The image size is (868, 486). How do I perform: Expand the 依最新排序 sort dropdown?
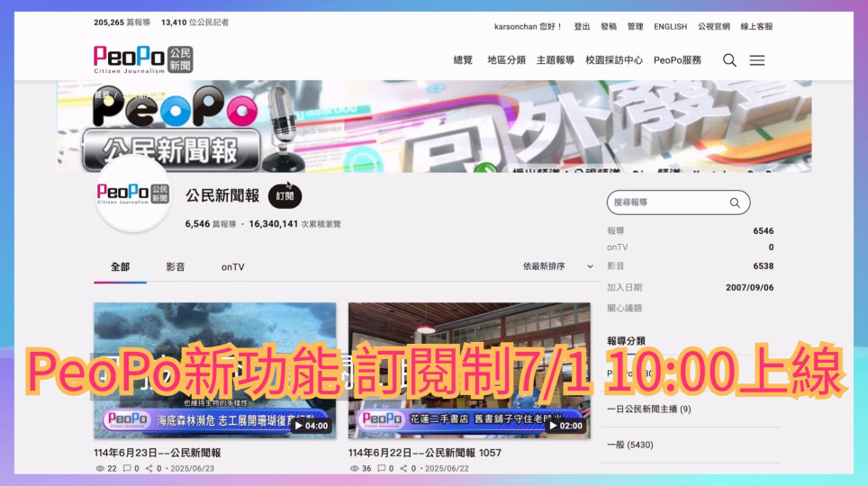point(558,266)
